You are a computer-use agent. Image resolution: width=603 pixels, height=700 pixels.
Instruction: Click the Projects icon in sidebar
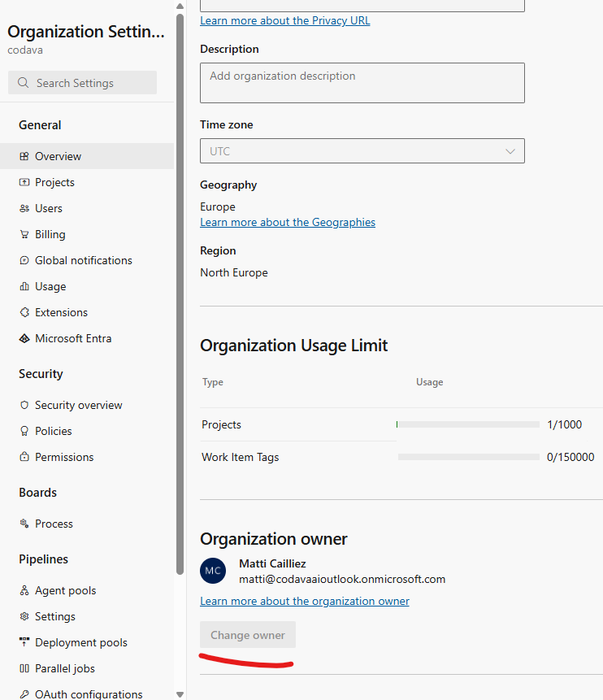[x=24, y=182]
